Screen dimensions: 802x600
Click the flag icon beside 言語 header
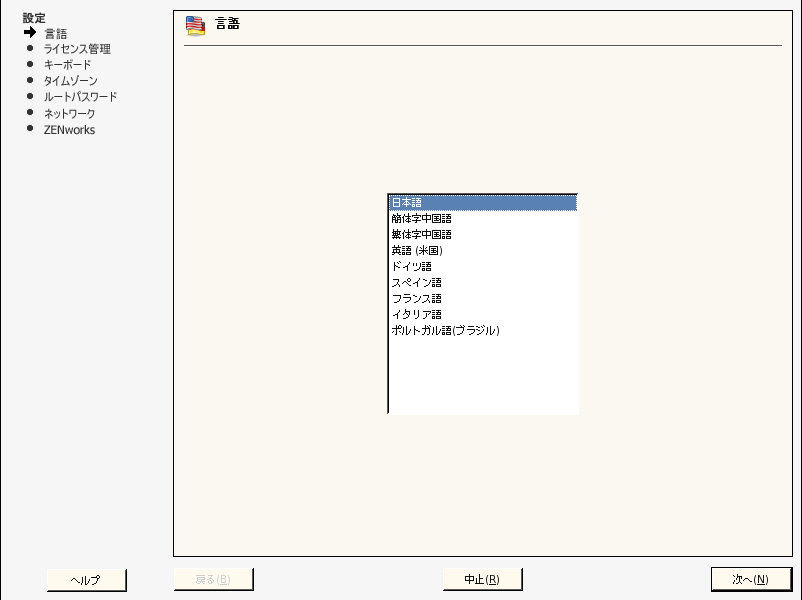(x=194, y=24)
